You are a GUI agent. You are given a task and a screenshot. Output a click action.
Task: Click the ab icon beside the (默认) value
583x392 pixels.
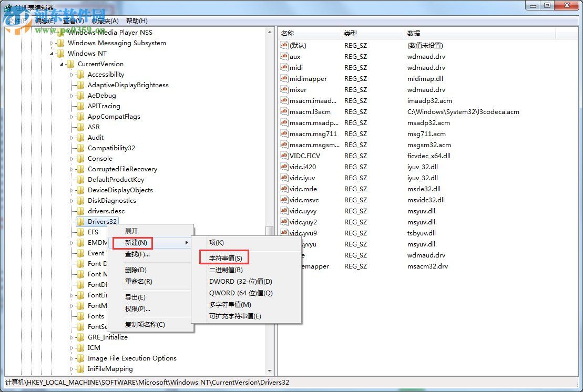pos(283,45)
